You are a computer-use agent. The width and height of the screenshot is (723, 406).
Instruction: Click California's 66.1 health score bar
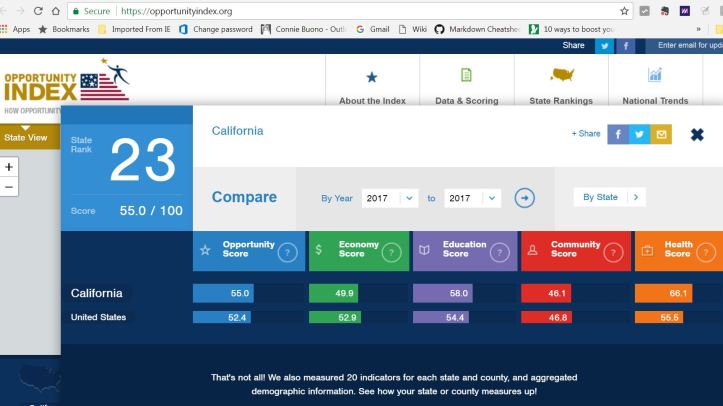pos(664,293)
